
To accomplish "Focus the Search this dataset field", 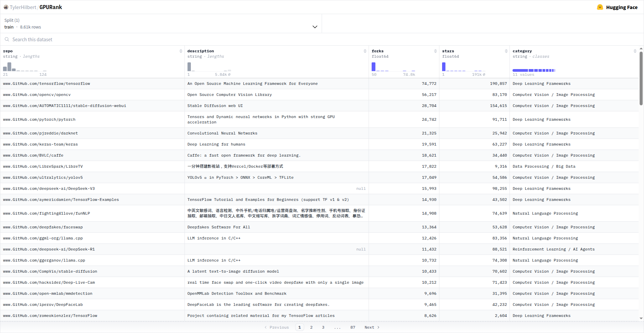I will (x=322, y=39).
